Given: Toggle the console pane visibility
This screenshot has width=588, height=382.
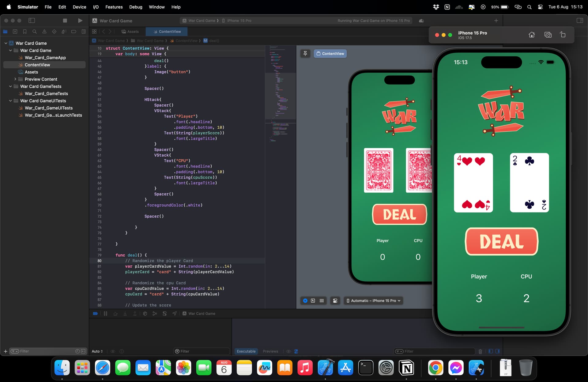Looking at the screenshot, I should (497, 351).
